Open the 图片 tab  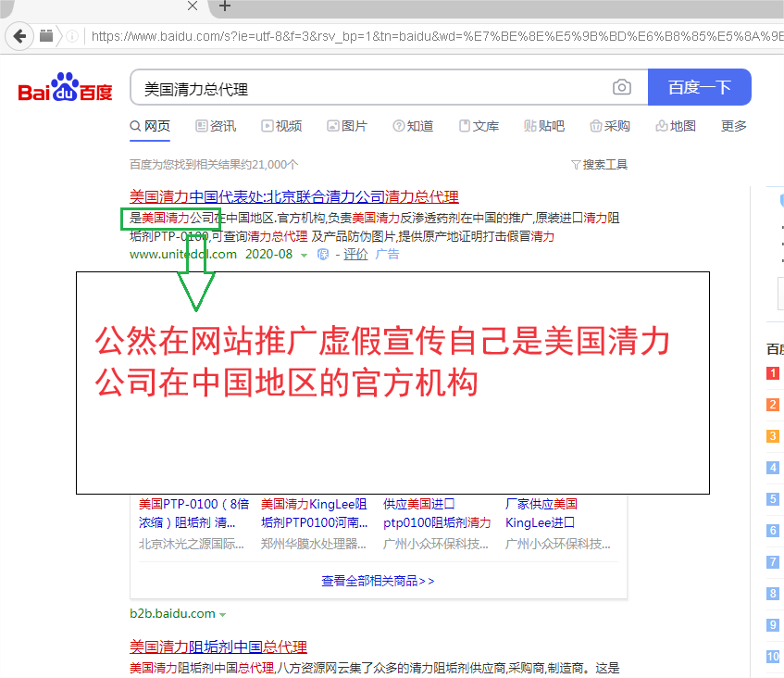point(347,126)
